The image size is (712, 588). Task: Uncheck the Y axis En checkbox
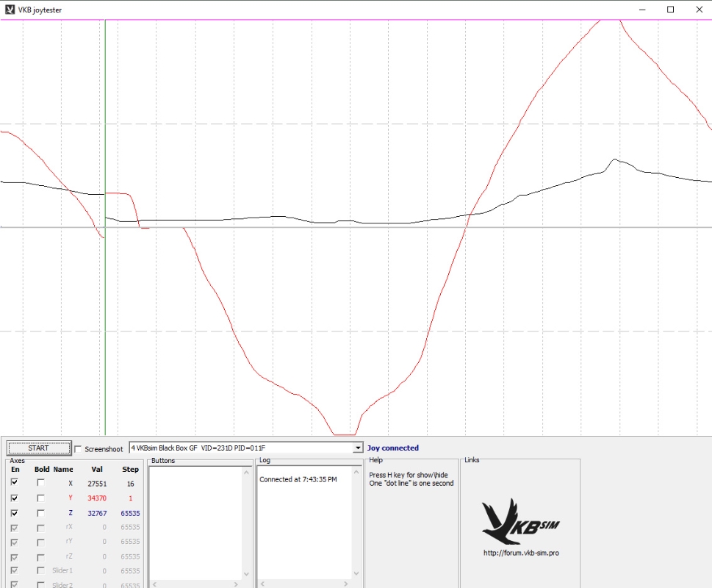14,498
